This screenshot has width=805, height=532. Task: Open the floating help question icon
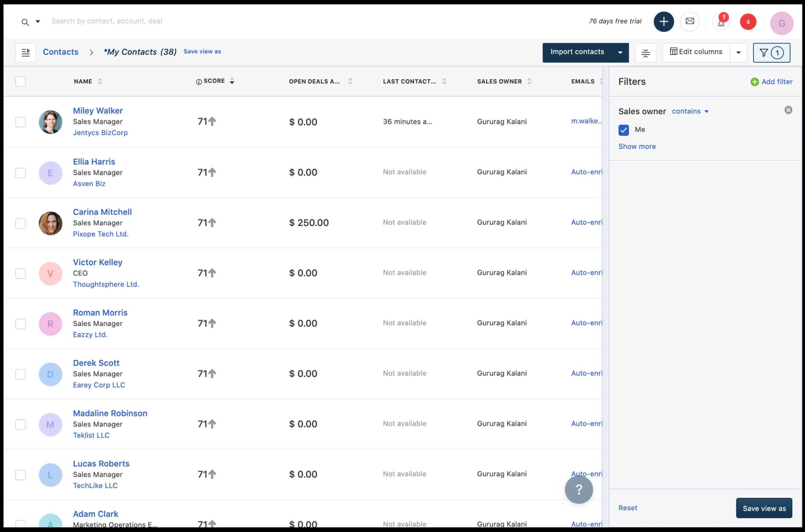pos(578,489)
